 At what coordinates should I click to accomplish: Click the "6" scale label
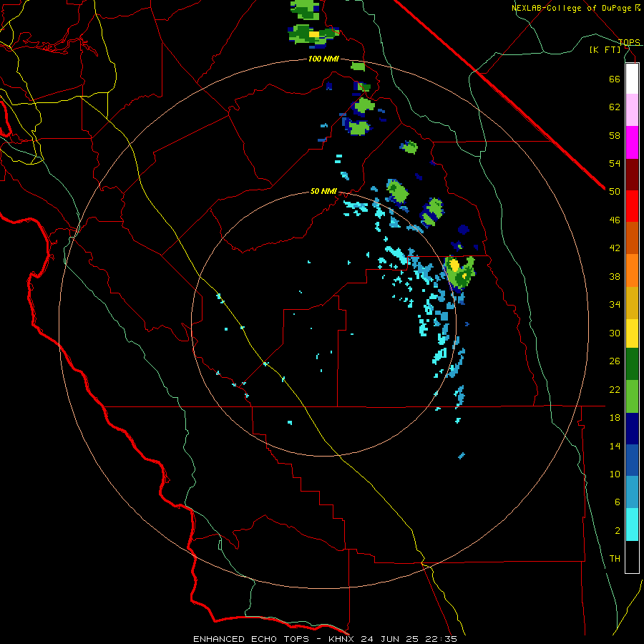[617, 502]
